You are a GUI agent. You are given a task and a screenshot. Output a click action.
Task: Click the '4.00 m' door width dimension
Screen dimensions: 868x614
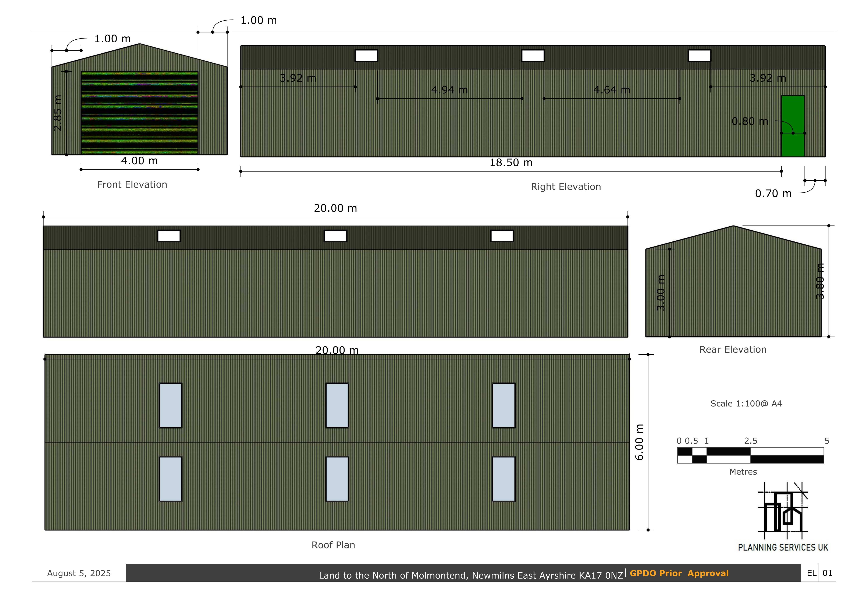[x=139, y=161]
